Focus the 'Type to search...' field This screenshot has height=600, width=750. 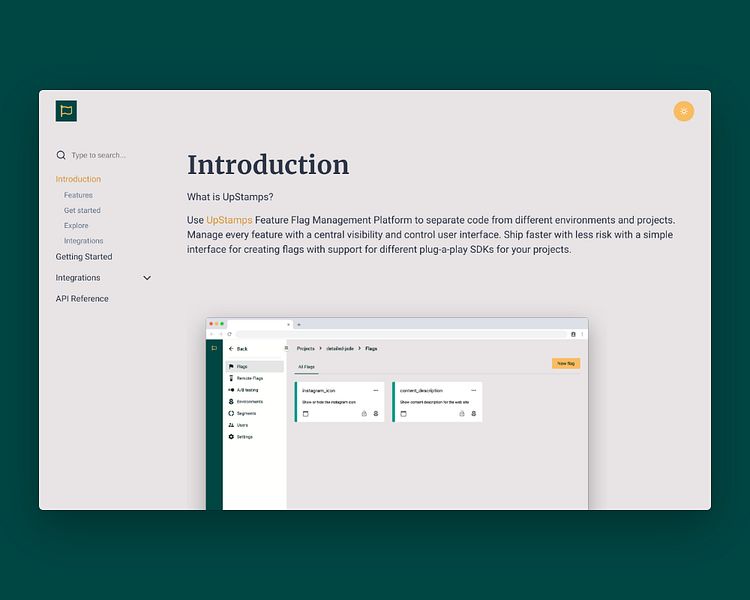coord(99,155)
